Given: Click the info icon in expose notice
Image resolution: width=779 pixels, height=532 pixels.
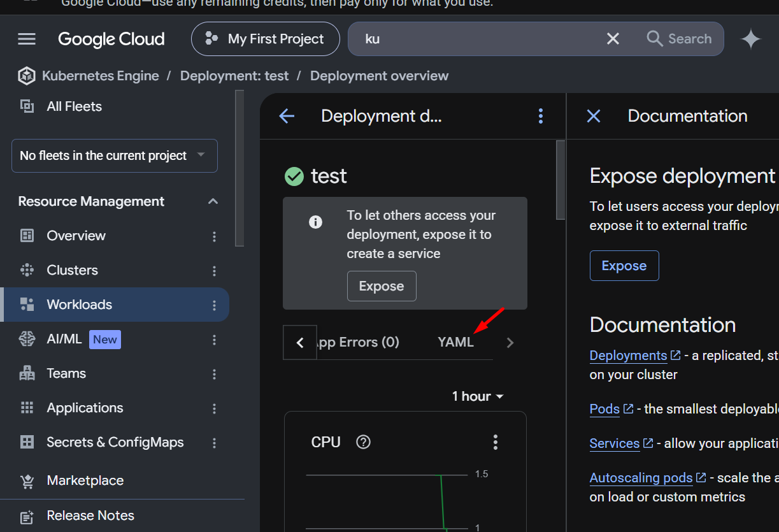Looking at the screenshot, I should [x=315, y=222].
